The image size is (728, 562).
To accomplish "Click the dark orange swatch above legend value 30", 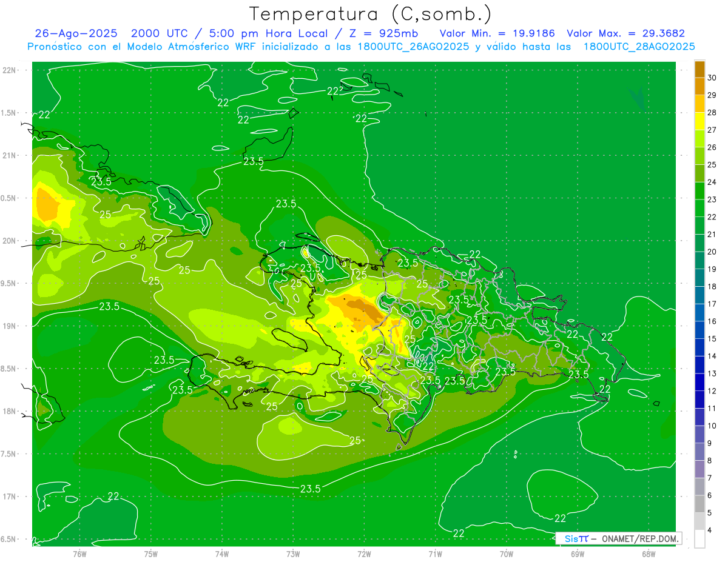I will click(699, 69).
